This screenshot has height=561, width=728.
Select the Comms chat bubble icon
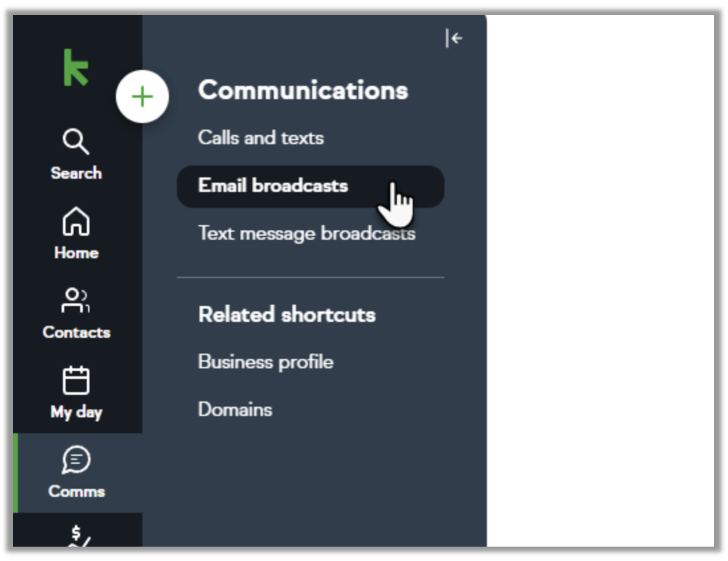pyautogui.click(x=76, y=460)
